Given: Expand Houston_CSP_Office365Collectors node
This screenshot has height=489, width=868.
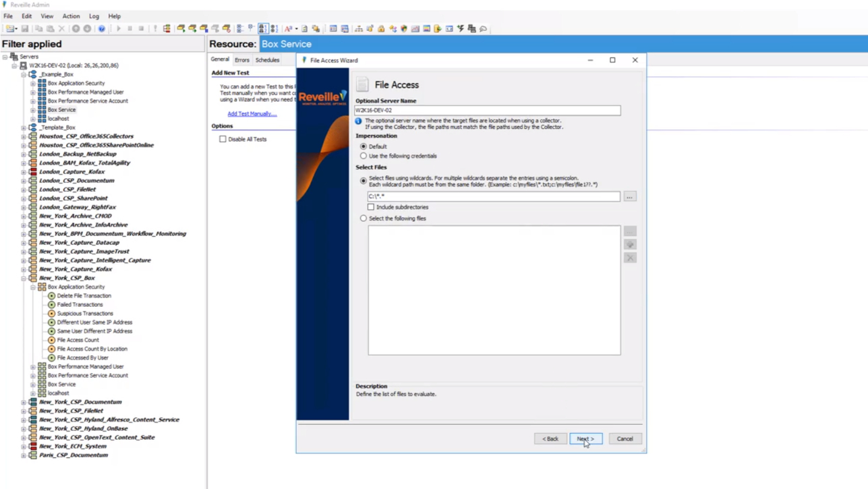Looking at the screenshot, I should tap(24, 136).
